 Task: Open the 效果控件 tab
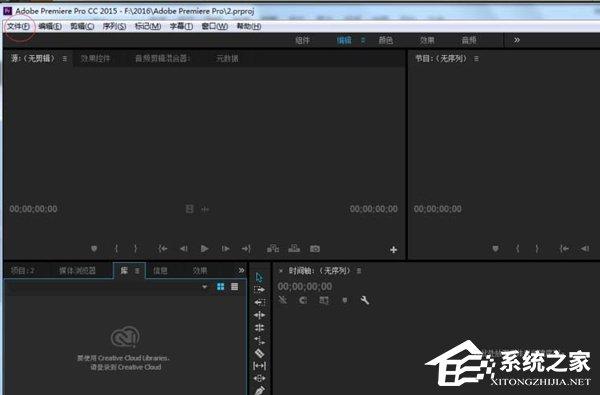pos(95,59)
